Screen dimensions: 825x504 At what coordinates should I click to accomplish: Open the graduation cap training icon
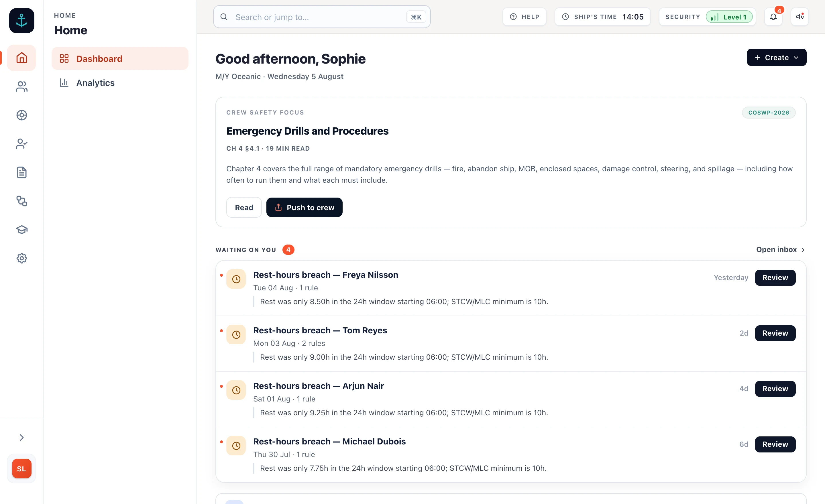21,230
